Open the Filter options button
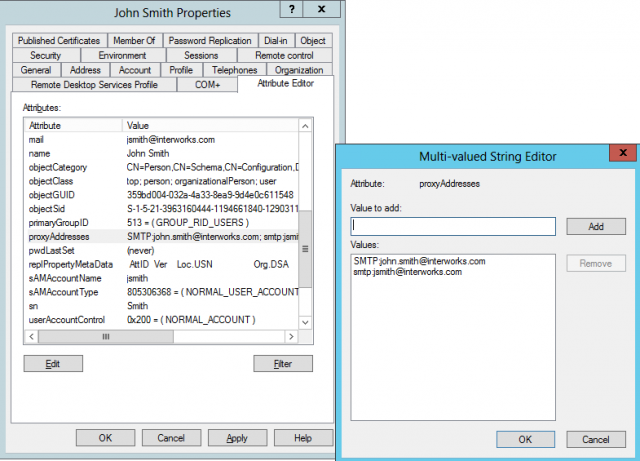Screen dimensions: 640x461 (283, 364)
